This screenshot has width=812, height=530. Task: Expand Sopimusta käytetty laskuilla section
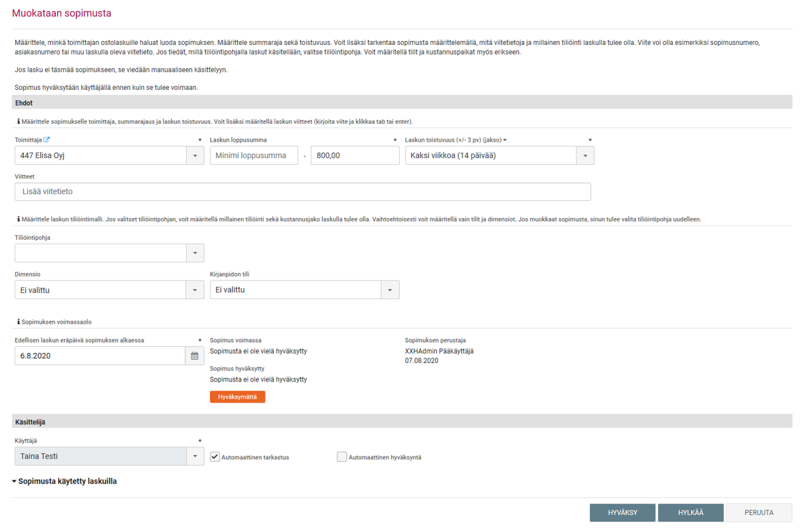(65, 481)
